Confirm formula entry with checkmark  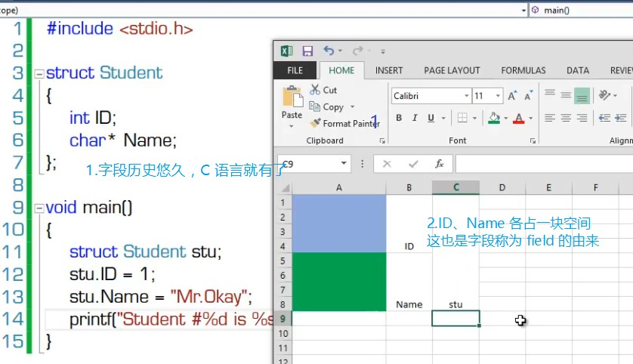click(413, 164)
